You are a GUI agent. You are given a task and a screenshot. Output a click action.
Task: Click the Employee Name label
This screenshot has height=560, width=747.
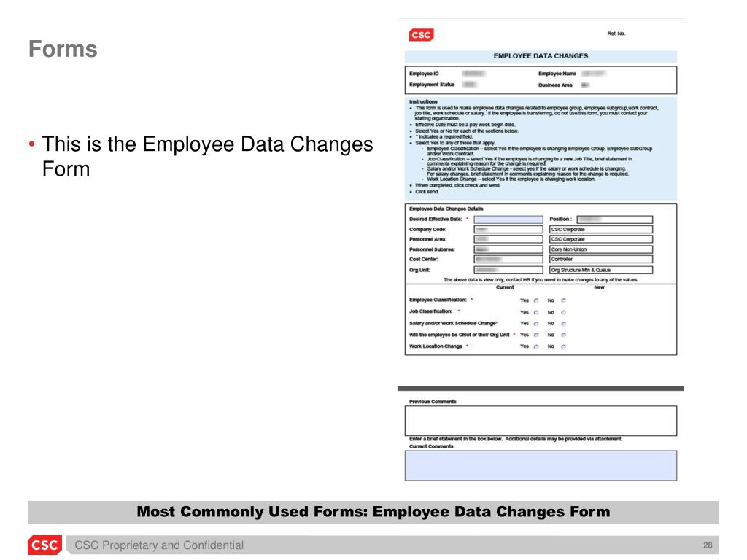[x=557, y=74]
